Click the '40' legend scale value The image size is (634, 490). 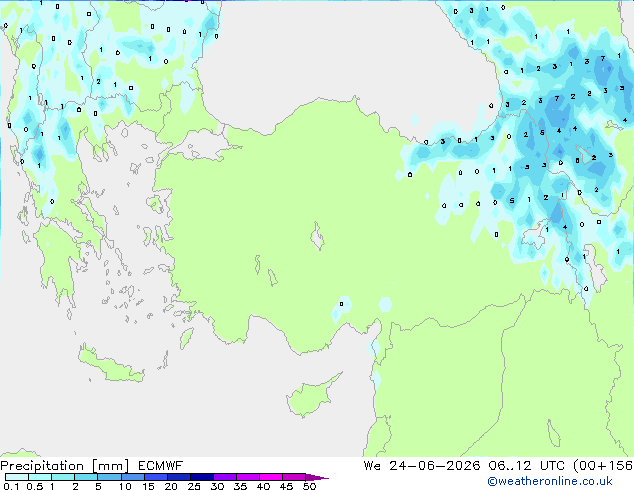point(263,486)
